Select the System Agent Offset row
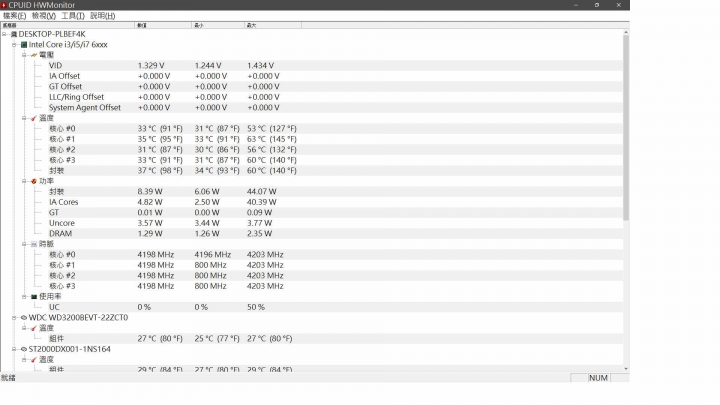The image size is (720, 405). point(335,107)
